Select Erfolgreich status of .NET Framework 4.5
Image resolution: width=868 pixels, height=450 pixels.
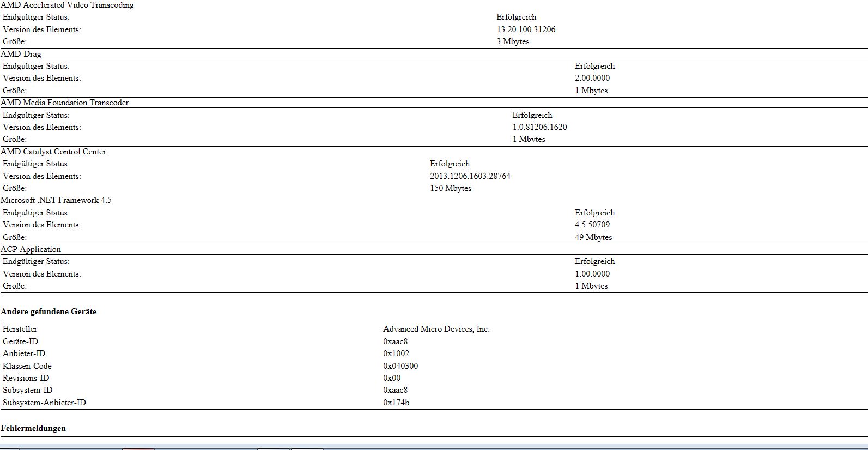[x=594, y=213]
